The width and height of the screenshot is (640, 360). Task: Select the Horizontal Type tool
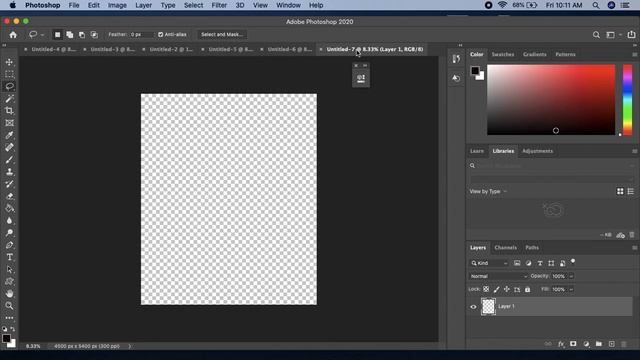pyautogui.click(x=9, y=257)
